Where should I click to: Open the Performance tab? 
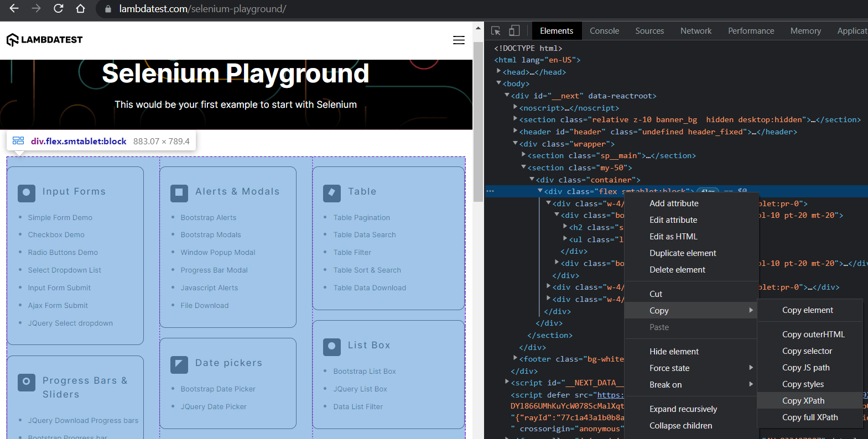coord(751,31)
